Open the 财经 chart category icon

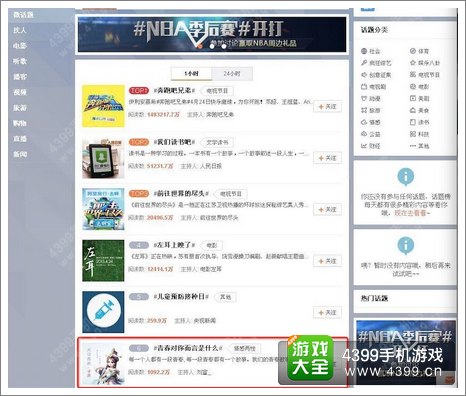click(x=364, y=146)
